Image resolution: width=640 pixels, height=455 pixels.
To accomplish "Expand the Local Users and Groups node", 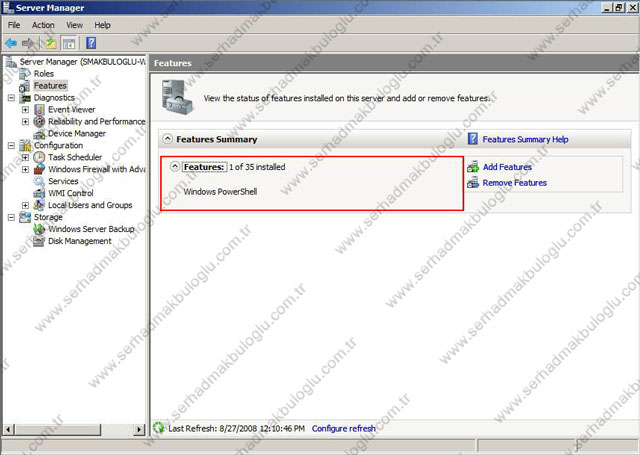I will point(25,205).
